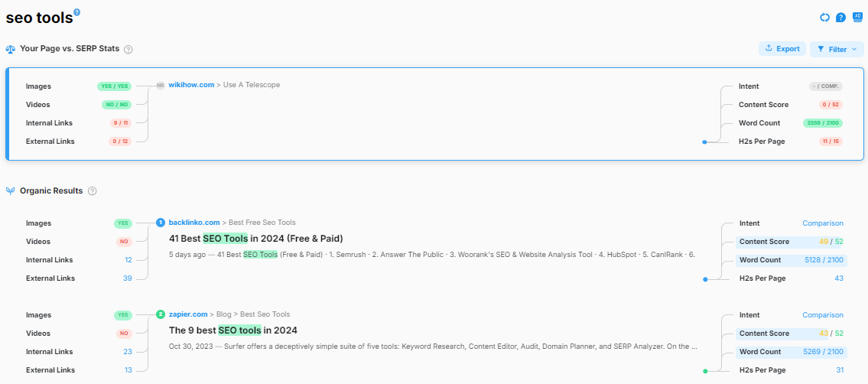Open 'The 9 best SEO tools in 2024' title
Viewport: 868px width, 384px height.
[x=232, y=330]
